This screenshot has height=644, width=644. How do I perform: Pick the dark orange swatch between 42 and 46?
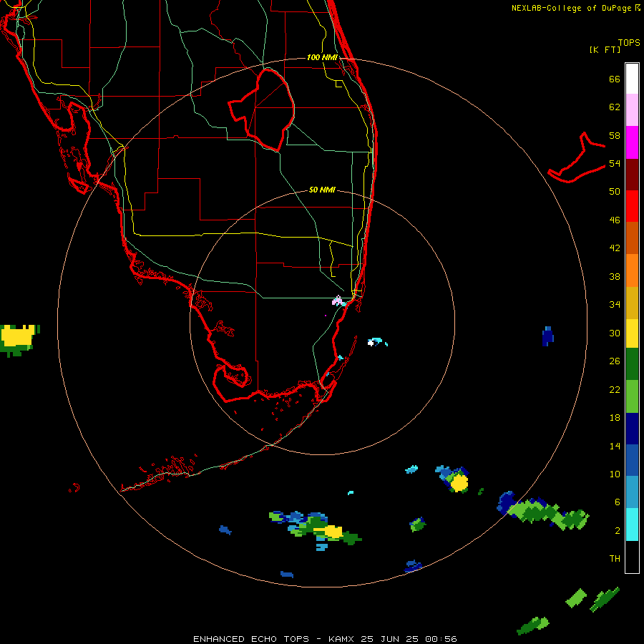(x=632, y=238)
